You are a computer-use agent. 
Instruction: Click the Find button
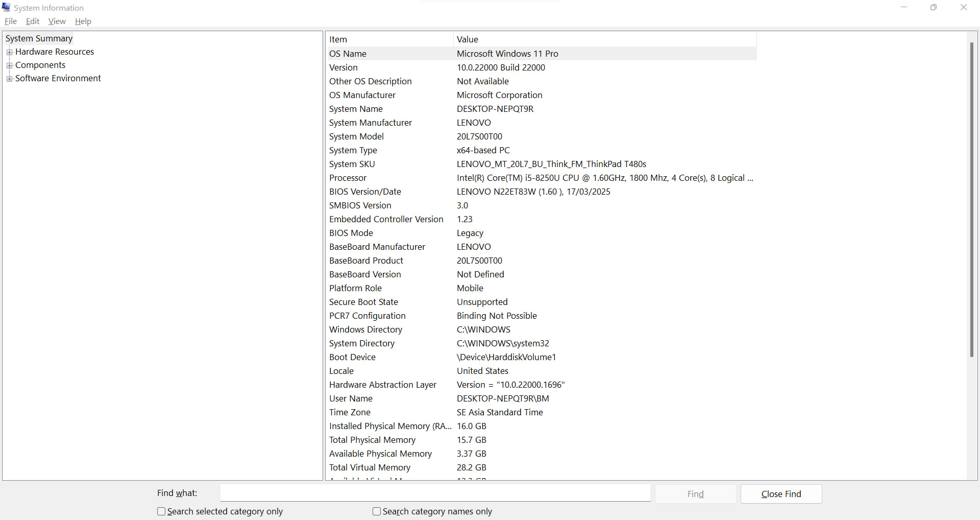click(695, 494)
